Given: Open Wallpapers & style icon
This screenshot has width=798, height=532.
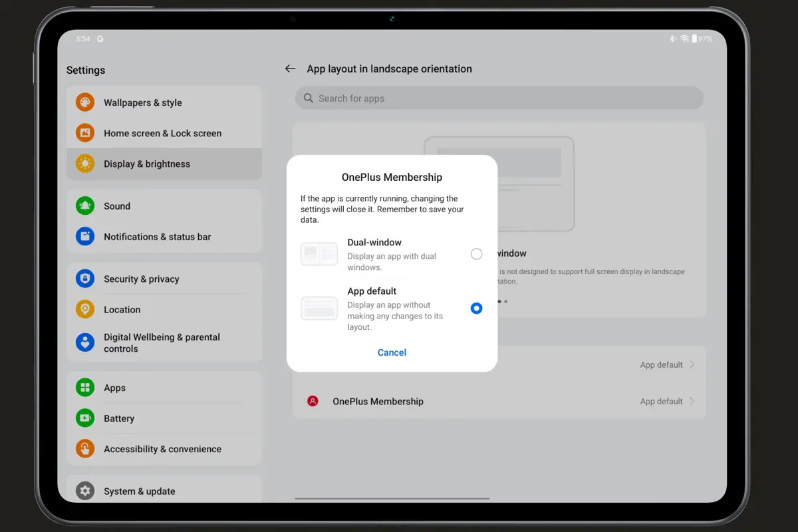Looking at the screenshot, I should point(85,102).
